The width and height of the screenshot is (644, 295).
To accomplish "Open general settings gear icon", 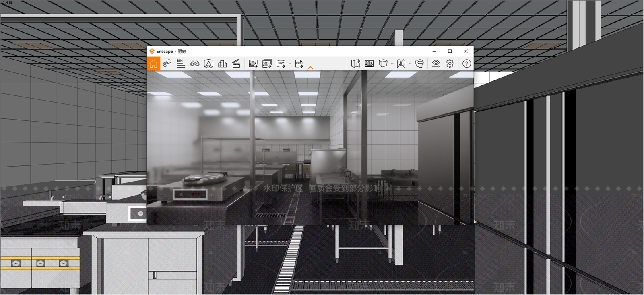I will click(x=450, y=64).
